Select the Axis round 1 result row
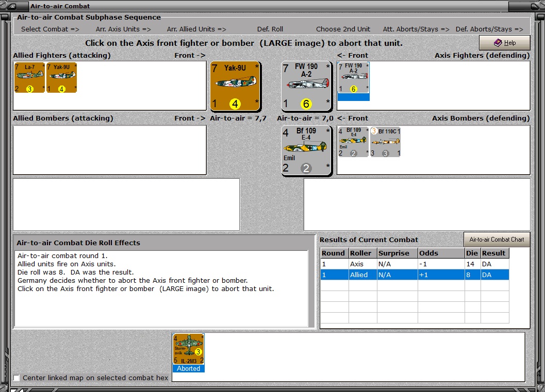Viewport: 545px width, 392px height. pos(415,264)
